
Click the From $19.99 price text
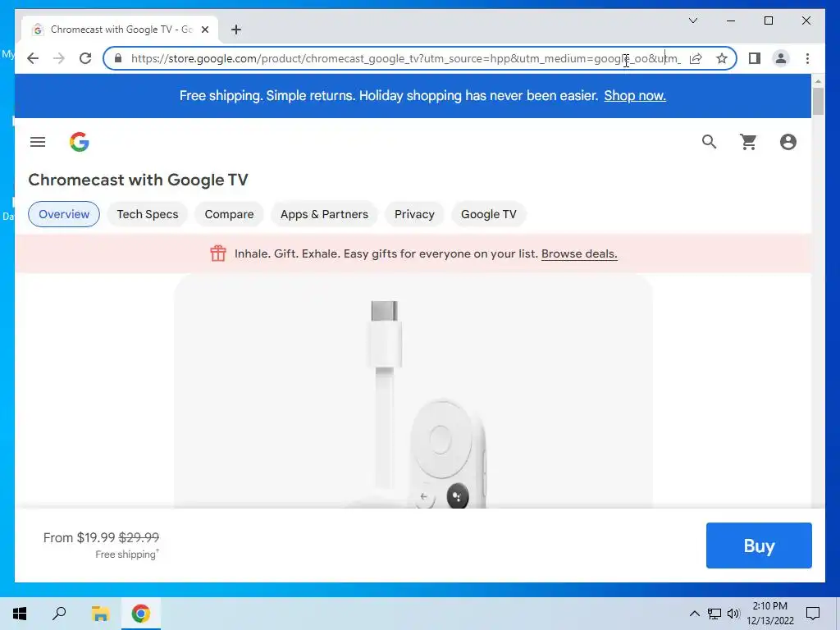coord(80,537)
